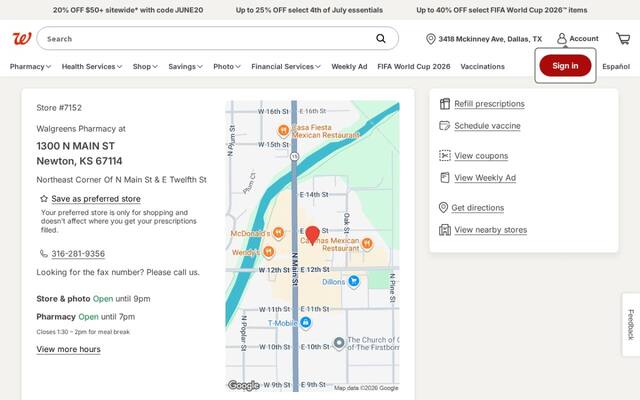Expand the Financial Services menu

286,67
